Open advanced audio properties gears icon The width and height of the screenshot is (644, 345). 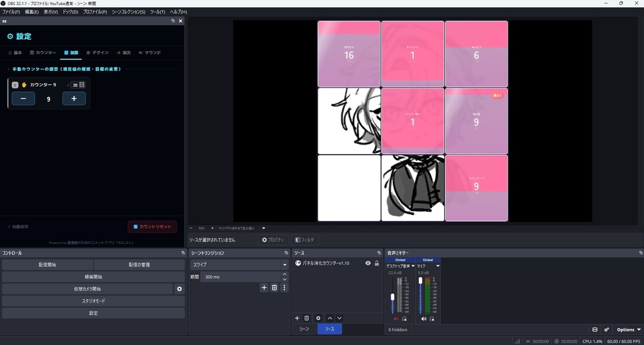point(607,329)
